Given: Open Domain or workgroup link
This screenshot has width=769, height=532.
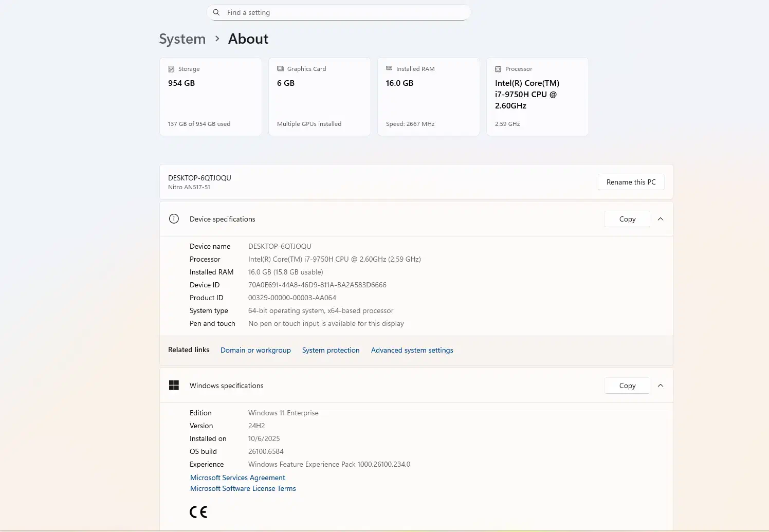Looking at the screenshot, I should (x=255, y=350).
